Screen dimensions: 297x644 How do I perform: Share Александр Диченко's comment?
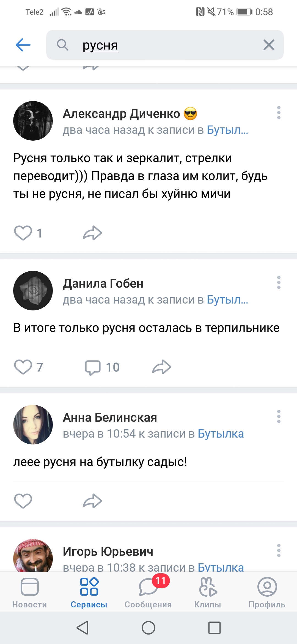92,233
